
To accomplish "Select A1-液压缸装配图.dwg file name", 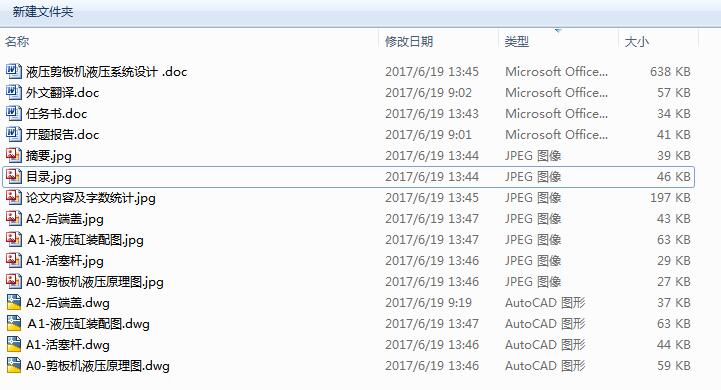I will point(88,324).
